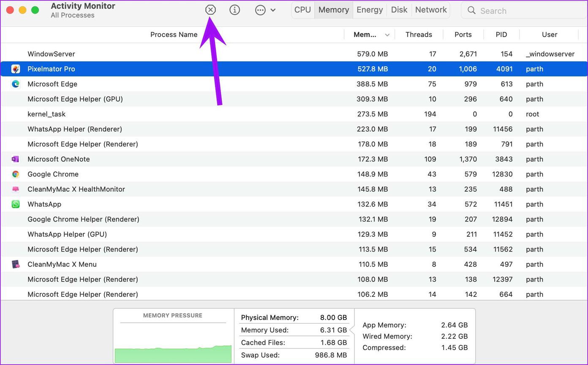
Task: Click the Microsoft OneNote app icon
Action: (x=16, y=159)
